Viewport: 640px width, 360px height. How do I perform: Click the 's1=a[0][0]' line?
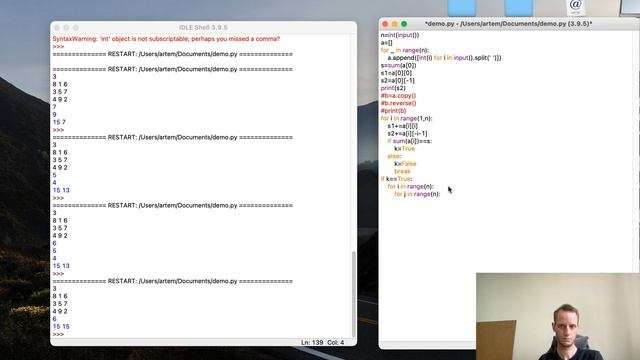(x=396, y=73)
